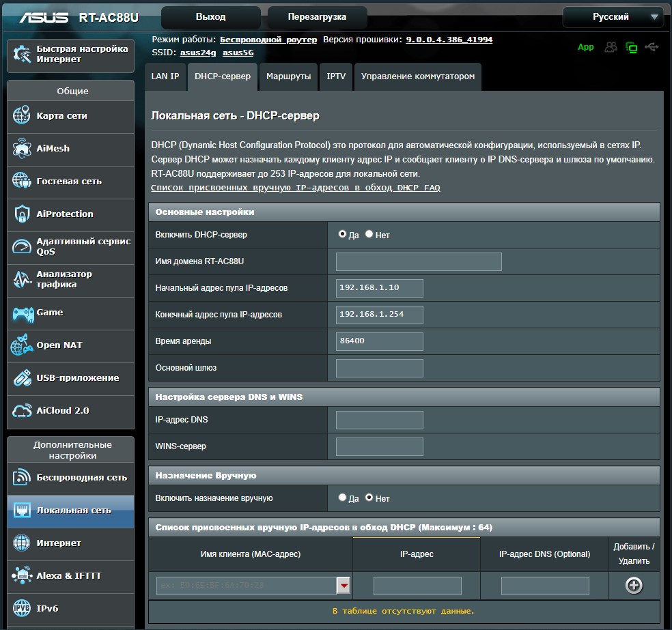Screen dimensions: 672x630
Task: Open the Network Map (Карта сети) icon
Action: click(22, 116)
